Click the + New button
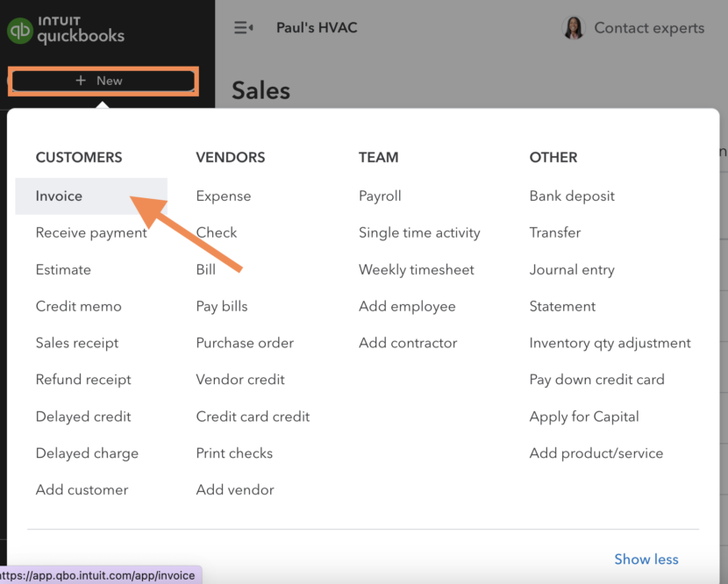Viewport: 728px width, 584px height. pos(103,80)
